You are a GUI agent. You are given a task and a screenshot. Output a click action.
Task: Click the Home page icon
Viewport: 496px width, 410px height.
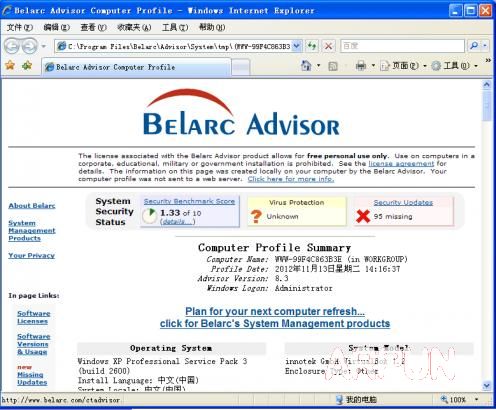[306, 66]
